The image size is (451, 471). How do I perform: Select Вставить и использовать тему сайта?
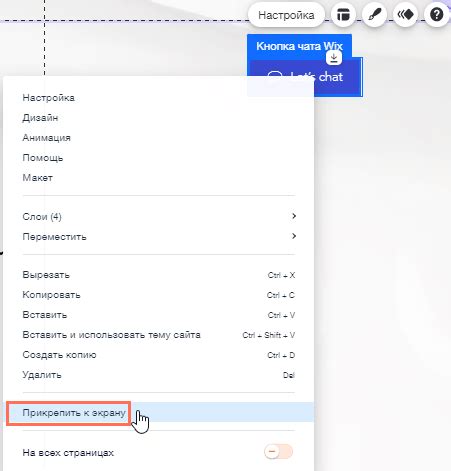tap(159, 335)
